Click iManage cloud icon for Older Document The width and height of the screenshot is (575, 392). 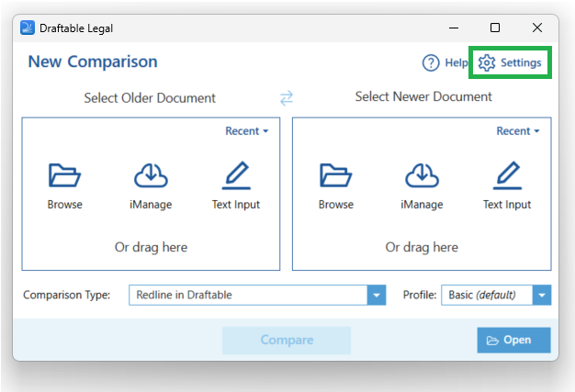pos(151,175)
